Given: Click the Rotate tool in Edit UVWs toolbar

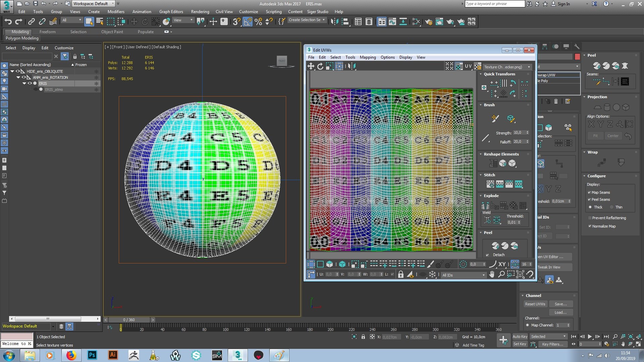Looking at the screenshot, I should click(x=320, y=66).
